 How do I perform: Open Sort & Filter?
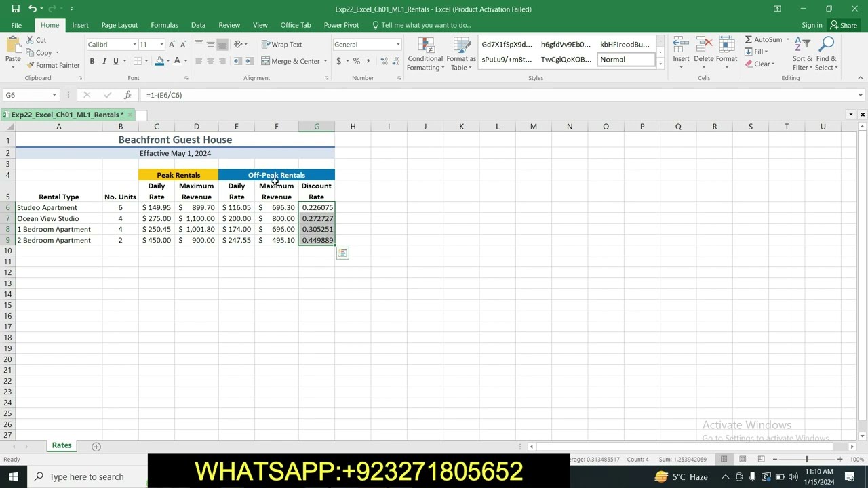coord(802,54)
